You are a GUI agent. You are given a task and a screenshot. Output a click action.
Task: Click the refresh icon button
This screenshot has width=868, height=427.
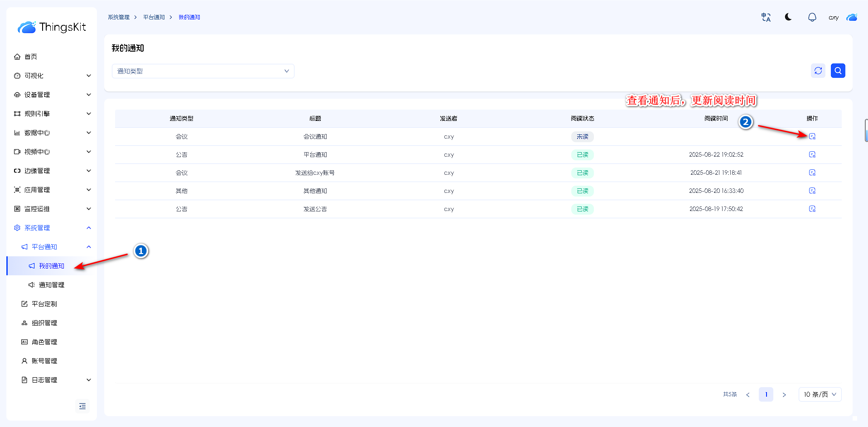(x=818, y=71)
